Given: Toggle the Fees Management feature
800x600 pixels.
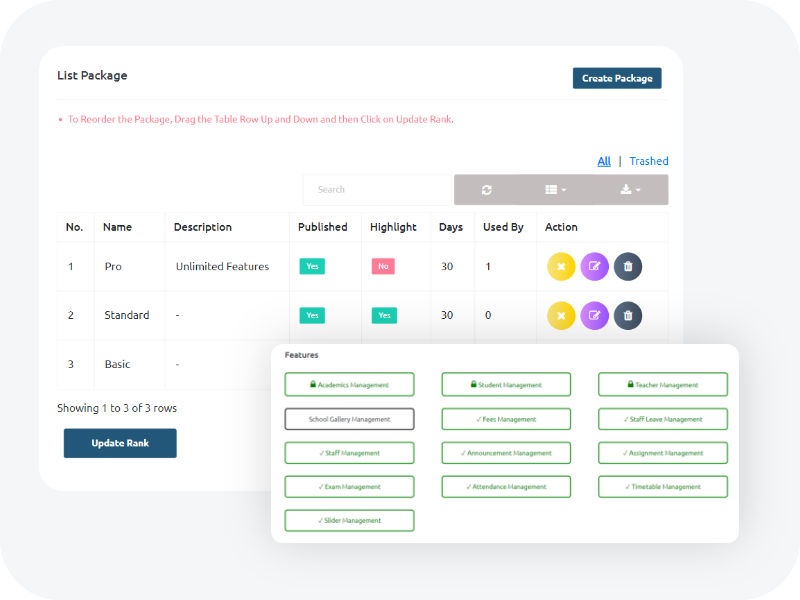Looking at the screenshot, I should [x=506, y=419].
